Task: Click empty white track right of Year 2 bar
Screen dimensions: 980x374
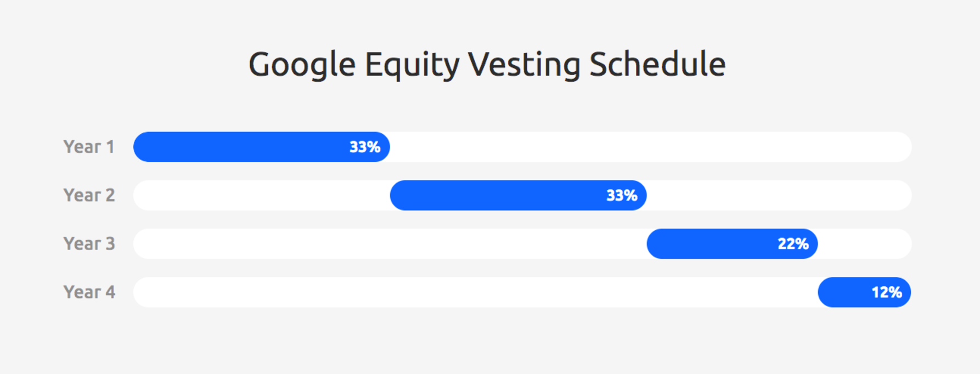Action: (x=779, y=195)
